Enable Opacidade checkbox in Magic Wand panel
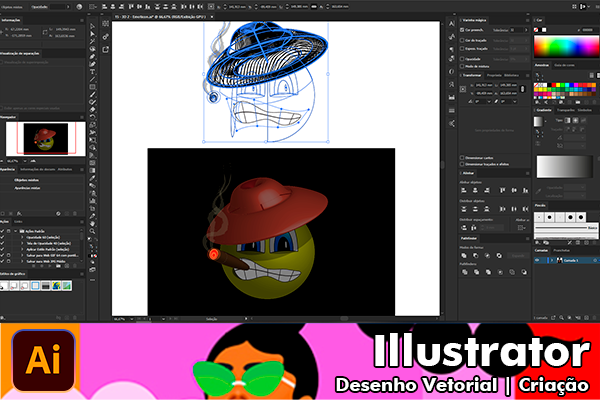The image size is (600, 400). click(x=462, y=59)
